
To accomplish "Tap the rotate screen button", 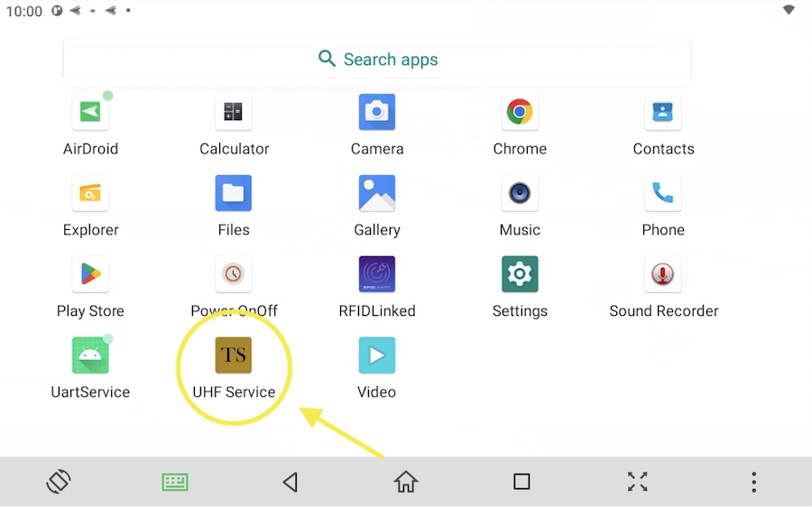I will tap(59, 482).
